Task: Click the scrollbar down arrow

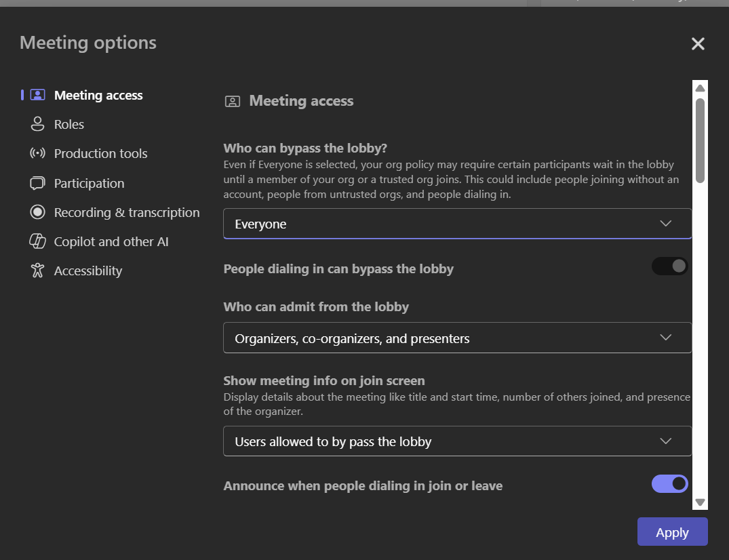Action: pyautogui.click(x=700, y=502)
